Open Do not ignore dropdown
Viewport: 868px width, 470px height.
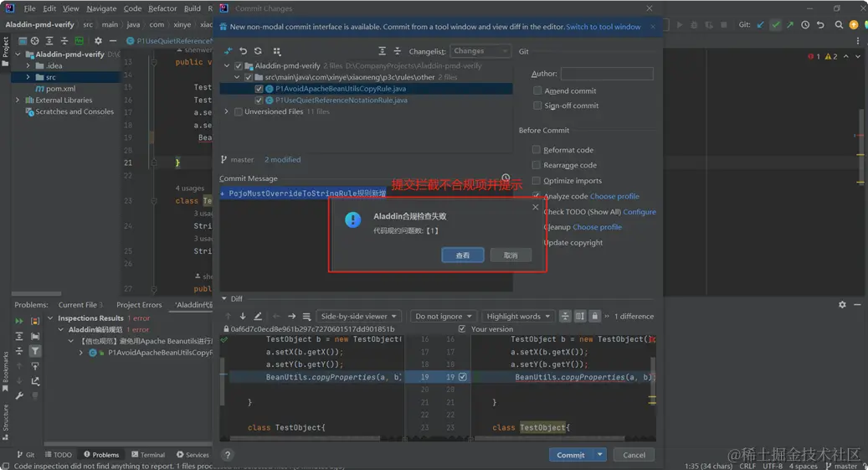click(443, 316)
